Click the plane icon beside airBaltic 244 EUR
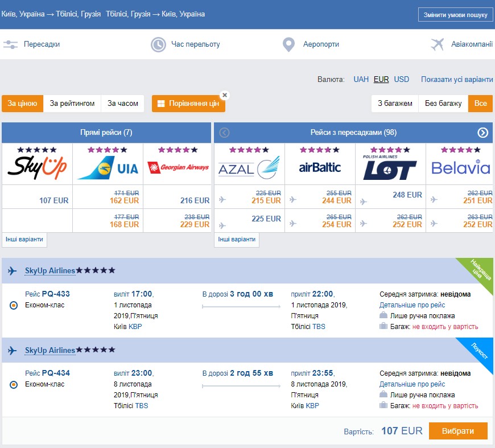This screenshot has height=448, width=495. (x=293, y=200)
